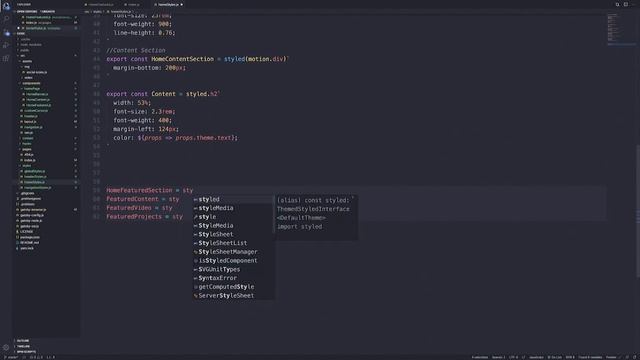Screen dimensions: 640x360
Task: Open the Explorer view in activity bar
Action: point(6,6)
